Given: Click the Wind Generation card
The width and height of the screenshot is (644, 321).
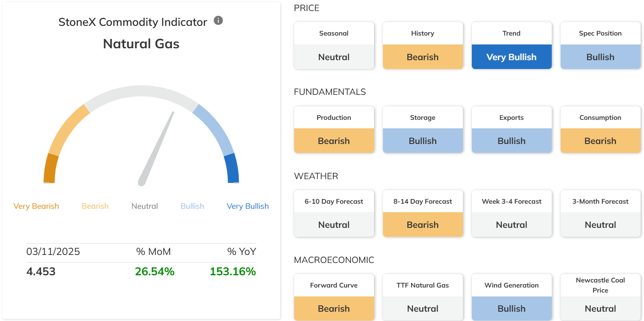Looking at the screenshot, I should 512,297.
